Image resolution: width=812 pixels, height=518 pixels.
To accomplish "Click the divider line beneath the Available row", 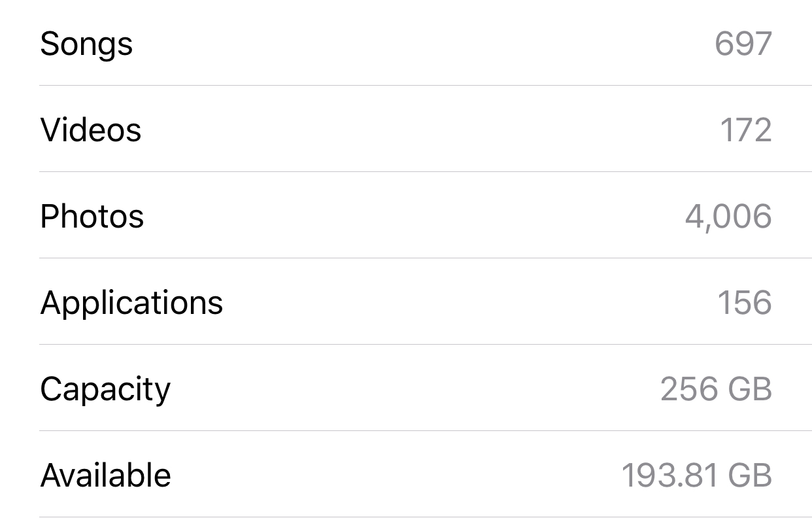I will pos(426,517).
